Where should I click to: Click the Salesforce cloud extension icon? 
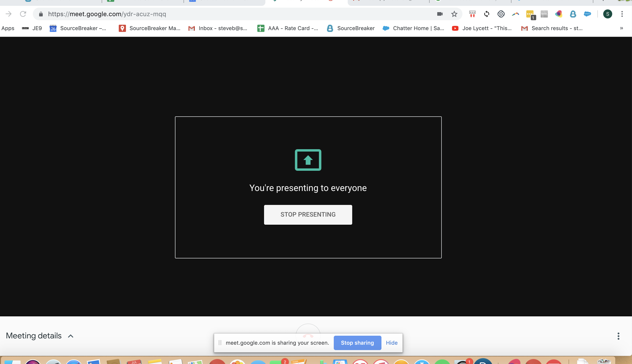[587, 14]
